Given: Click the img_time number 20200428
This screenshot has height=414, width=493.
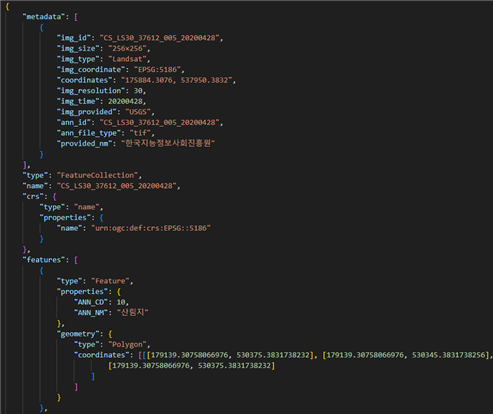Looking at the screenshot, I should click(x=125, y=101).
